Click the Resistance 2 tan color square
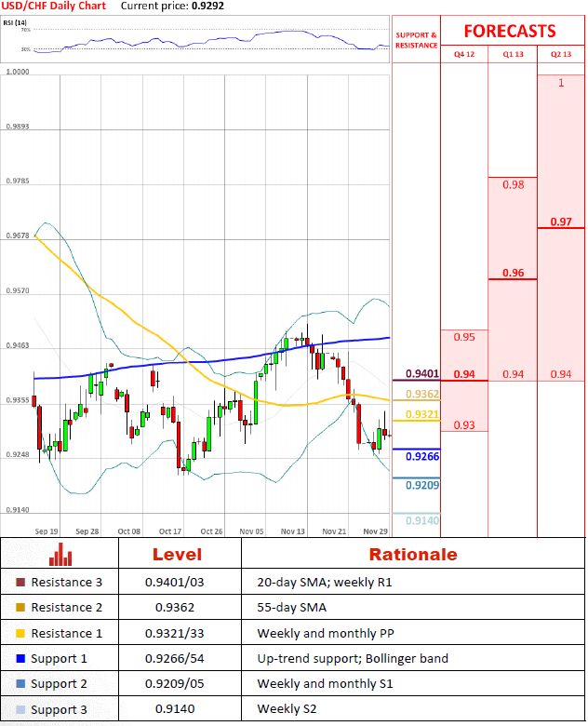Screen dimensions: 588x726 tap(20, 608)
